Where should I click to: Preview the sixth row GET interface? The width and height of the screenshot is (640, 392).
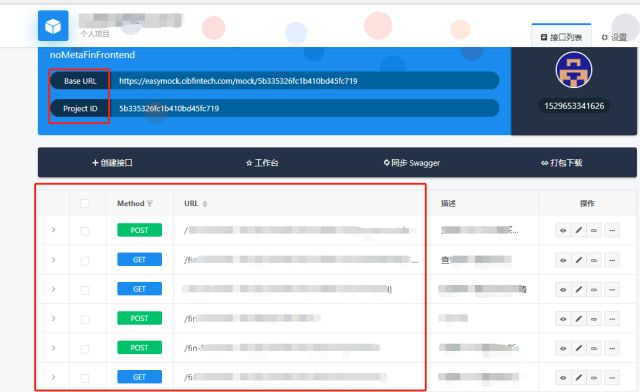tap(563, 378)
